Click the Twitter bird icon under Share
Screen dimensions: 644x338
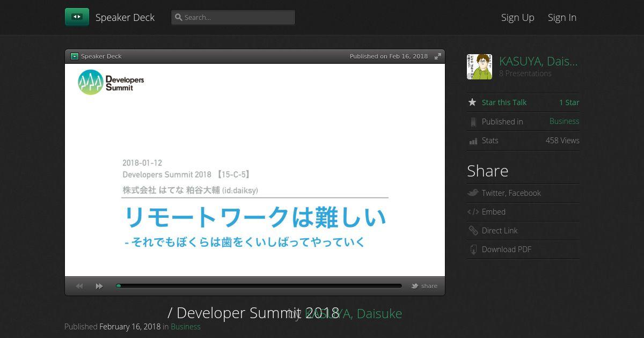[x=473, y=193]
